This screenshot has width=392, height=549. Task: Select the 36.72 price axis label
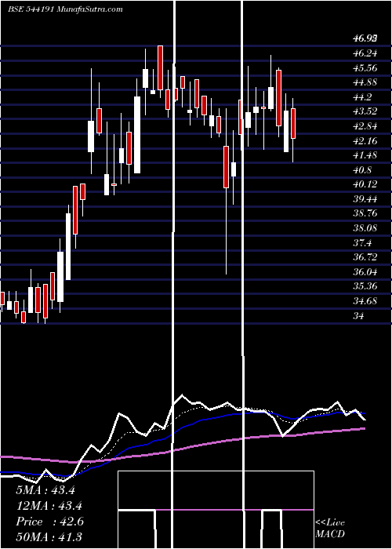[x=365, y=257]
